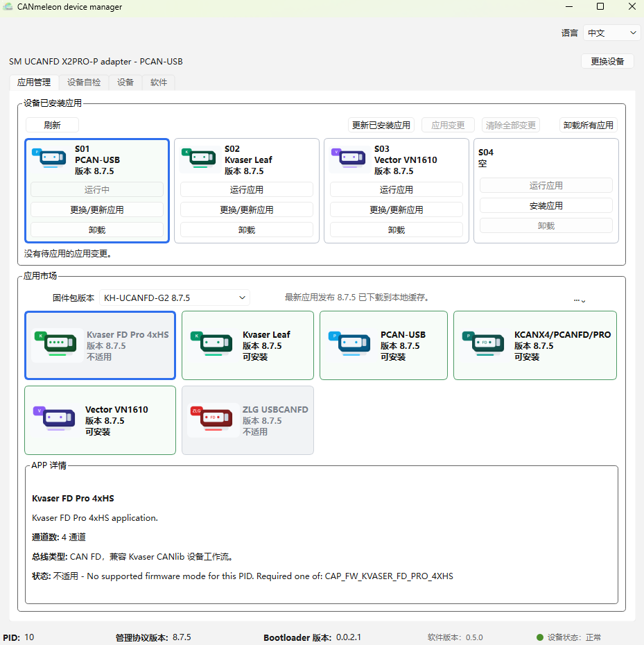
Task: Run the S02 Kvaser Leaf application
Action: [x=247, y=189]
